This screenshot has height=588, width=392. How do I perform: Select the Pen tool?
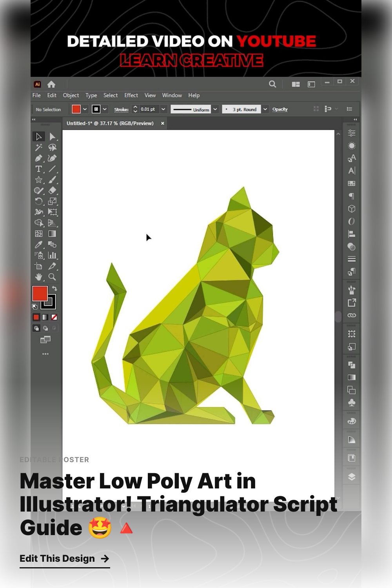[38, 158]
